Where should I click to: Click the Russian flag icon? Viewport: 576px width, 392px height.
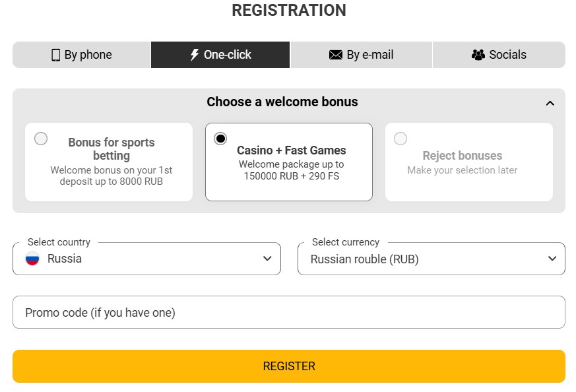point(32,259)
